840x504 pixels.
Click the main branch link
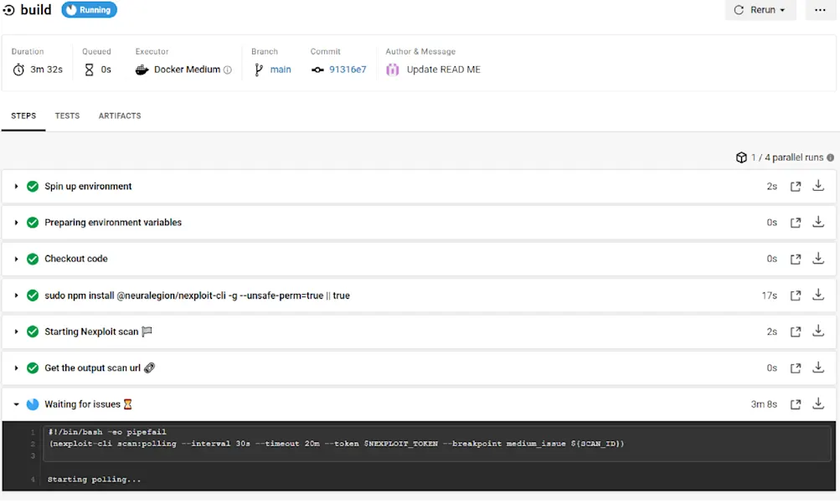tap(281, 69)
